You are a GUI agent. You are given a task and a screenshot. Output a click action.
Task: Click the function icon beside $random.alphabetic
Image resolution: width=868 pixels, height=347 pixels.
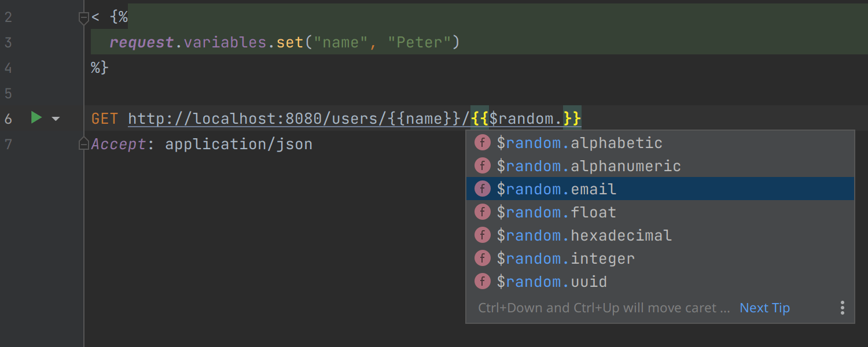[482, 143]
